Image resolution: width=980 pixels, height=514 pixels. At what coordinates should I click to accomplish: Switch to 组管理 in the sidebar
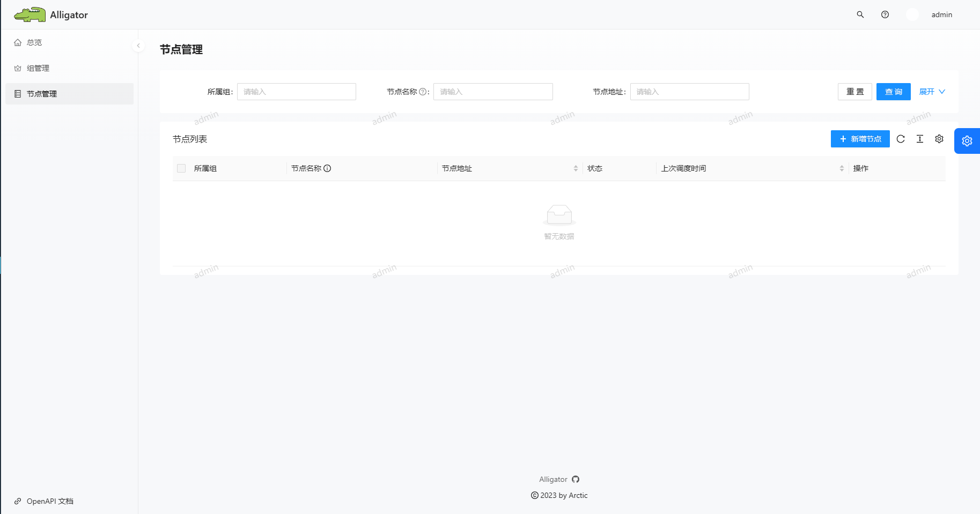click(38, 68)
